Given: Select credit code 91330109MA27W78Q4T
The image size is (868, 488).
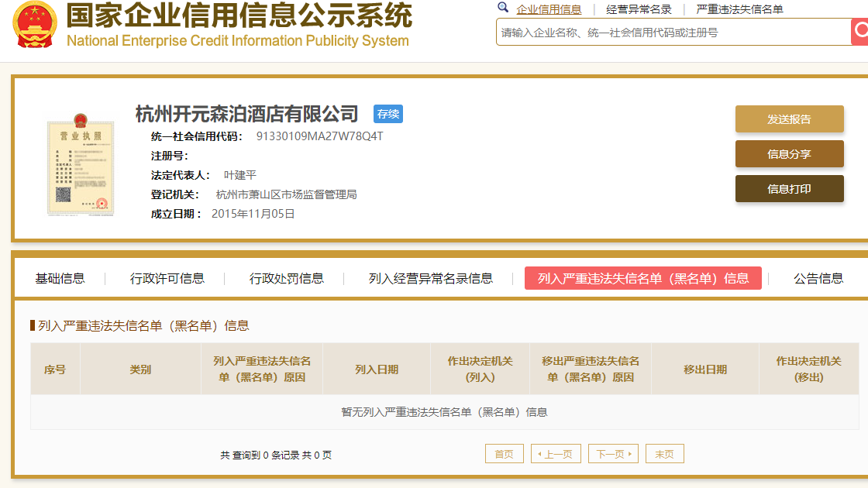Looking at the screenshot, I should (x=319, y=136).
